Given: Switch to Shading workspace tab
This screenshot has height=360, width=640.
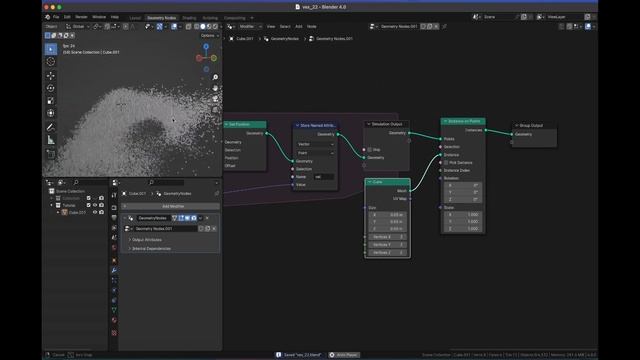Looking at the screenshot, I should click(x=189, y=18).
